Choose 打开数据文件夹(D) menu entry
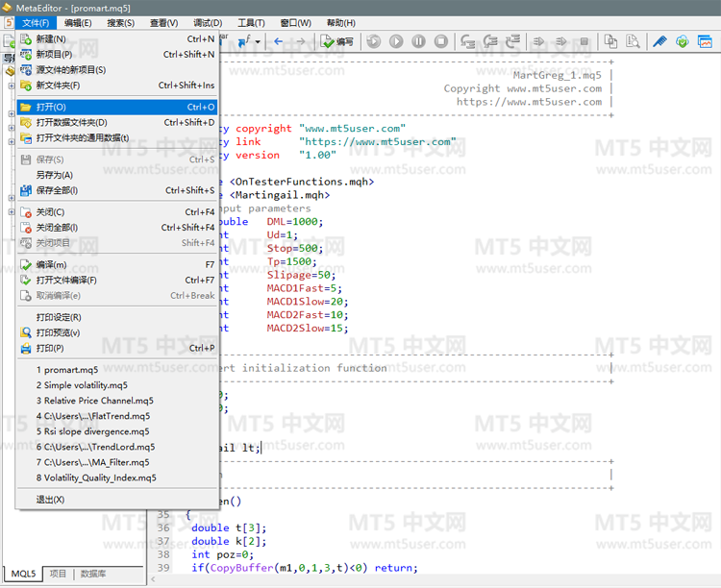This screenshot has width=721, height=588. pos(117,122)
